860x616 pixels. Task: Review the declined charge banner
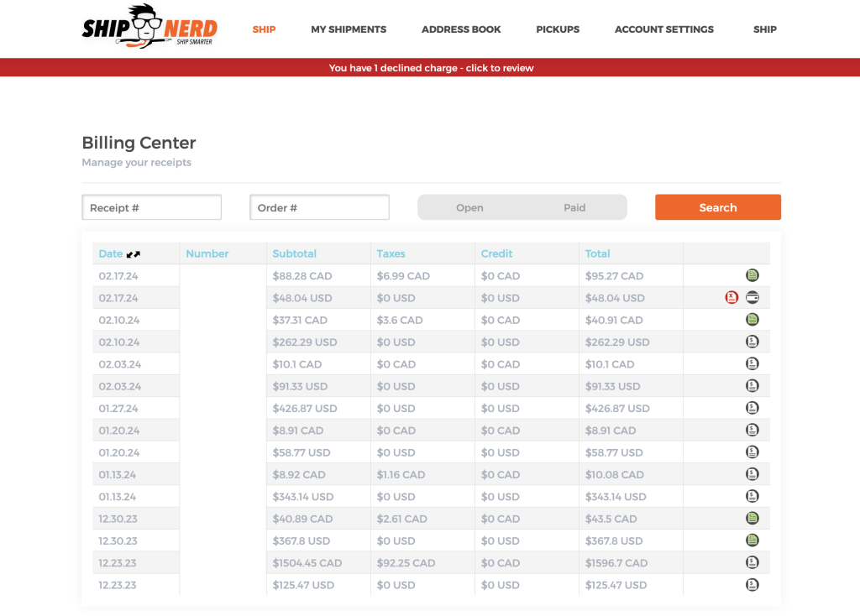coord(431,68)
